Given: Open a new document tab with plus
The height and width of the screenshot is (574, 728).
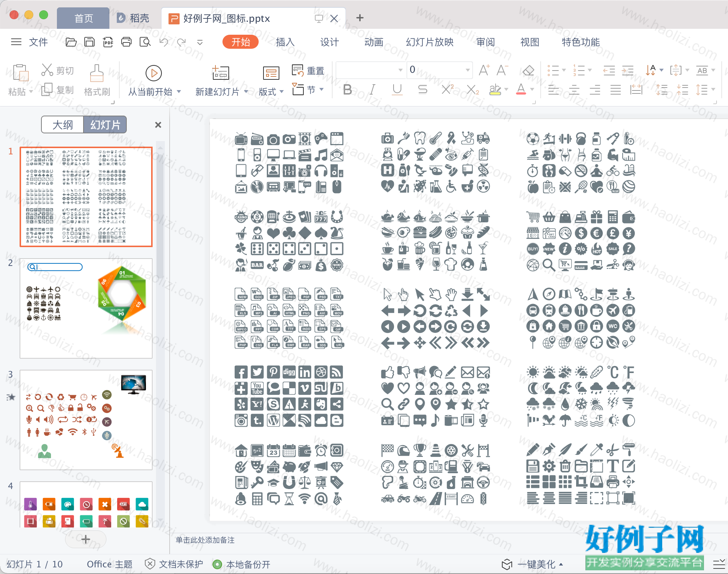Looking at the screenshot, I should [x=360, y=18].
